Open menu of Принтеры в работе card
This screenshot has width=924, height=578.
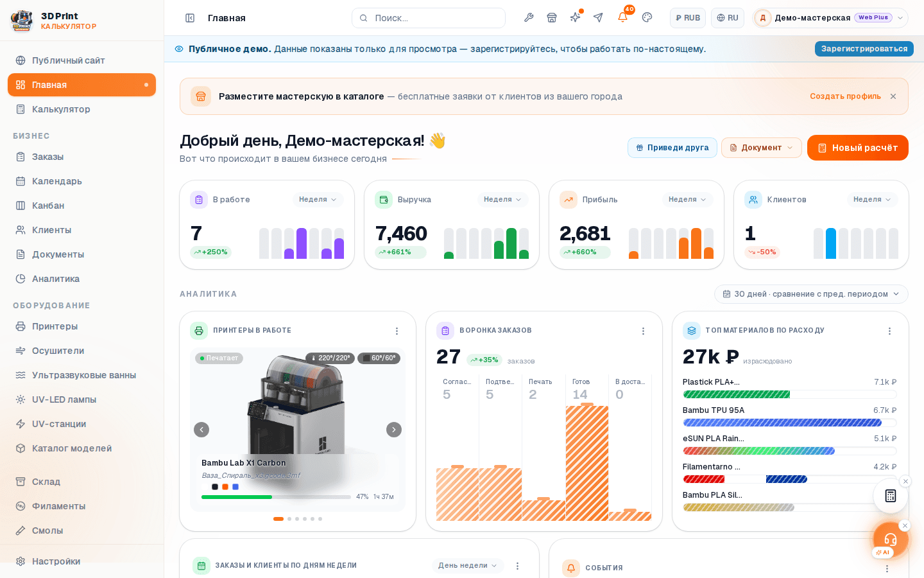(397, 331)
